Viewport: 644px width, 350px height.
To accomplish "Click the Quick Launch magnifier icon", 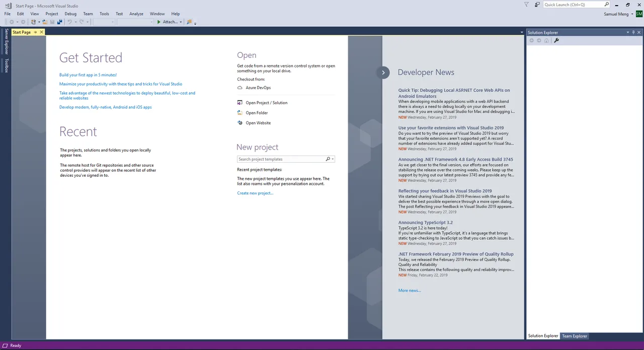I will click(606, 5).
